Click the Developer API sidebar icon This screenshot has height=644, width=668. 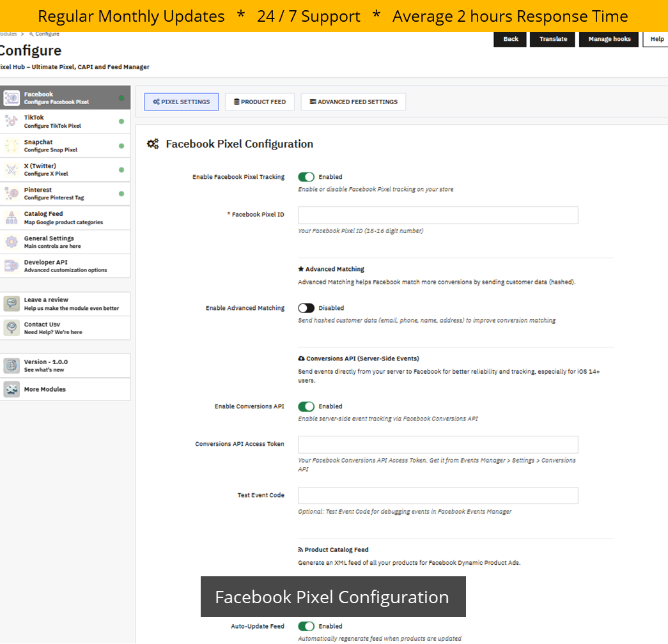(12, 266)
